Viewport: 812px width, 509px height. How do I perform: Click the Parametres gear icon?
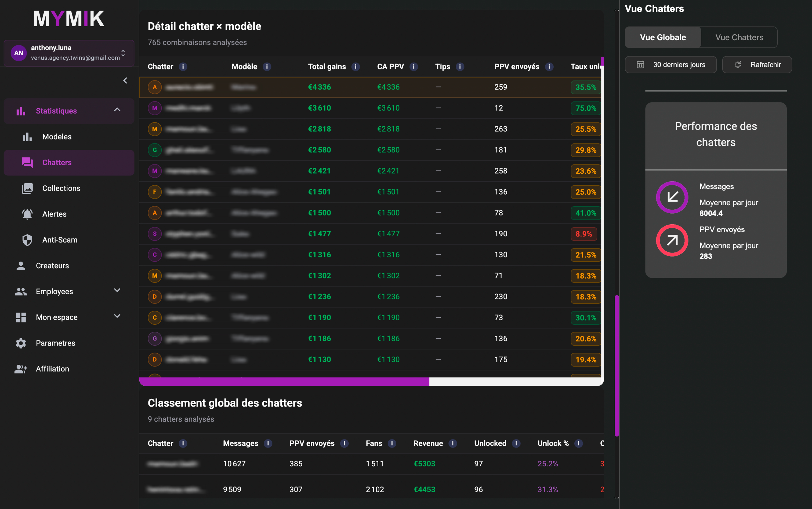(x=21, y=343)
